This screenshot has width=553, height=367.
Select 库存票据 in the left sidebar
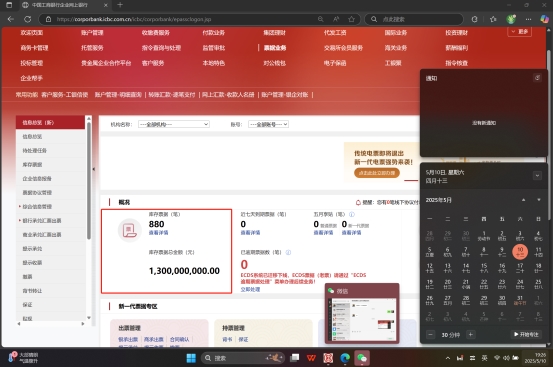click(x=32, y=165)
